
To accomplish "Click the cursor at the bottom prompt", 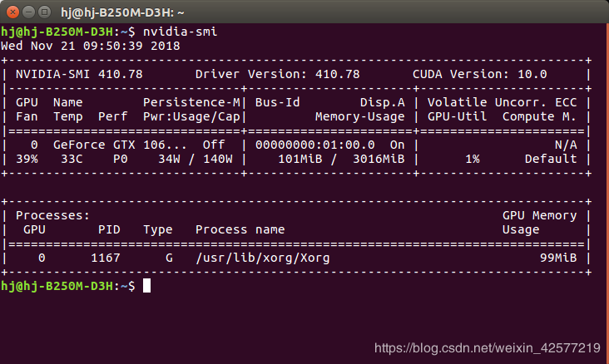I will [x=146, y=286].
